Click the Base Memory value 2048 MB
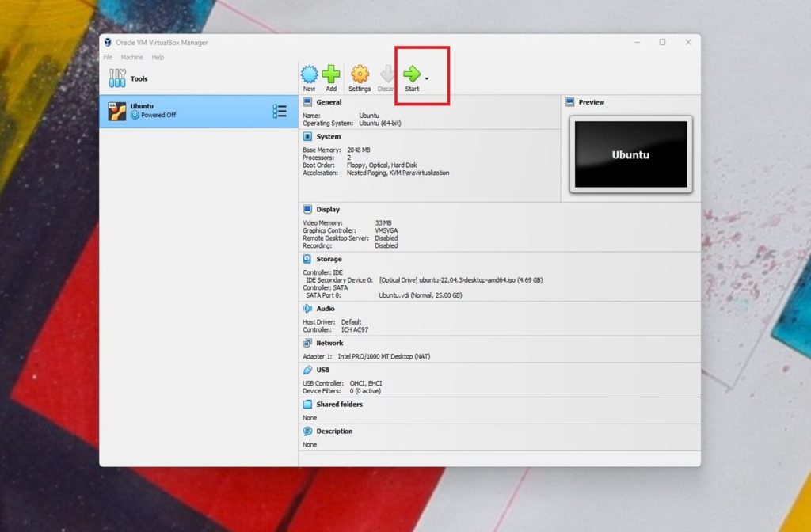The image size is (811, 532). pos(359,150)
